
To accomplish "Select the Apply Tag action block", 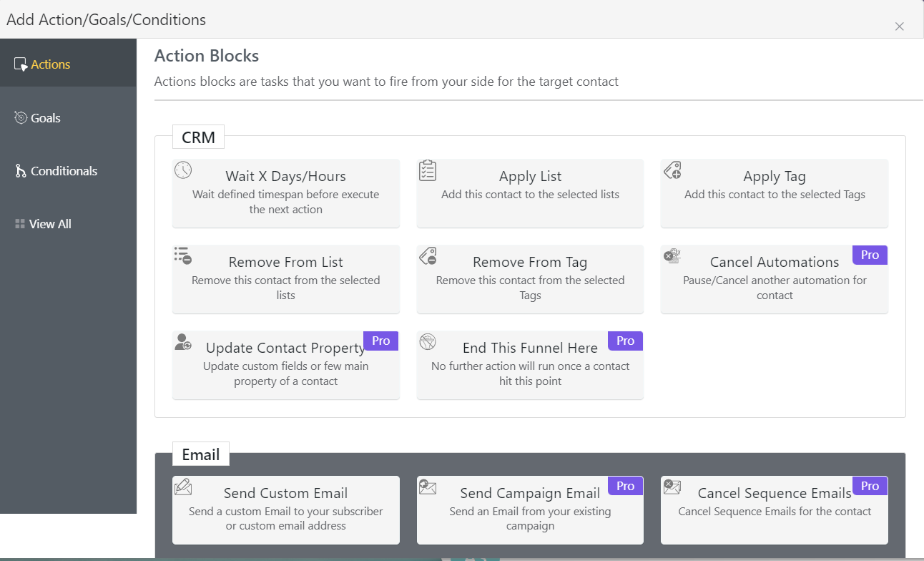I will pos(775,193).
